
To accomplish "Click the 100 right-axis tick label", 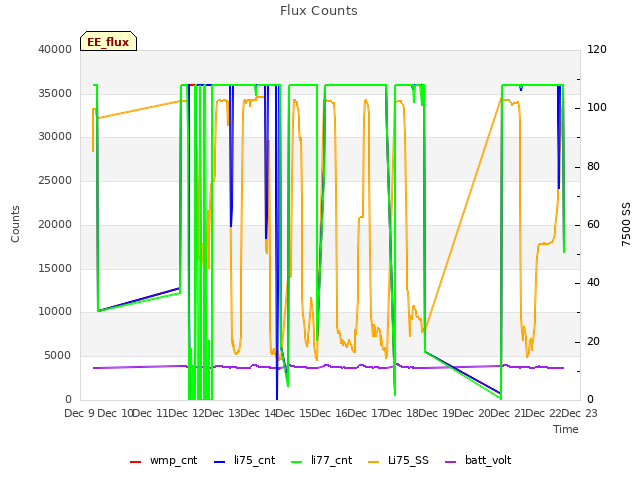I will (597, 108).
